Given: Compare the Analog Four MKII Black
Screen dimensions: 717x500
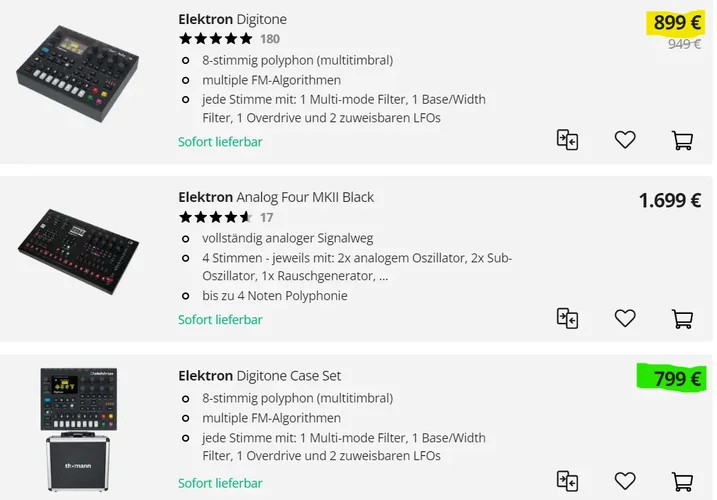Looking at the screenshot, I should click(x=567, y=318).
